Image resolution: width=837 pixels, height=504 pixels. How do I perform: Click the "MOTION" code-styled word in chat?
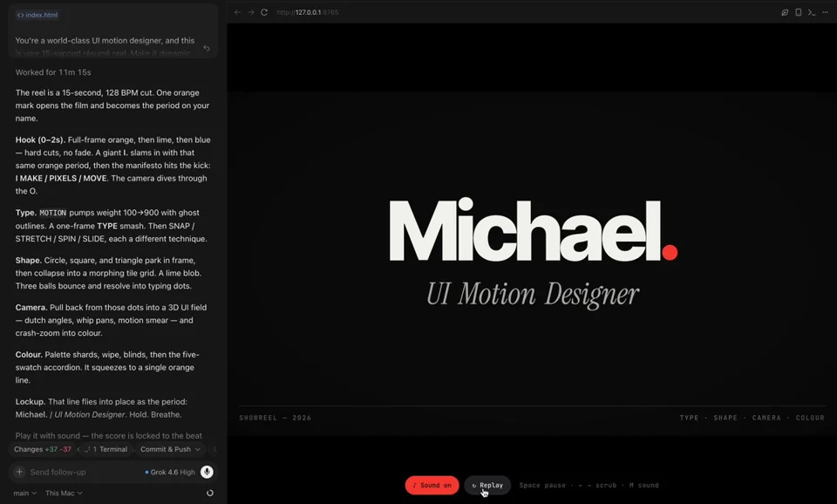pos(53,213)
